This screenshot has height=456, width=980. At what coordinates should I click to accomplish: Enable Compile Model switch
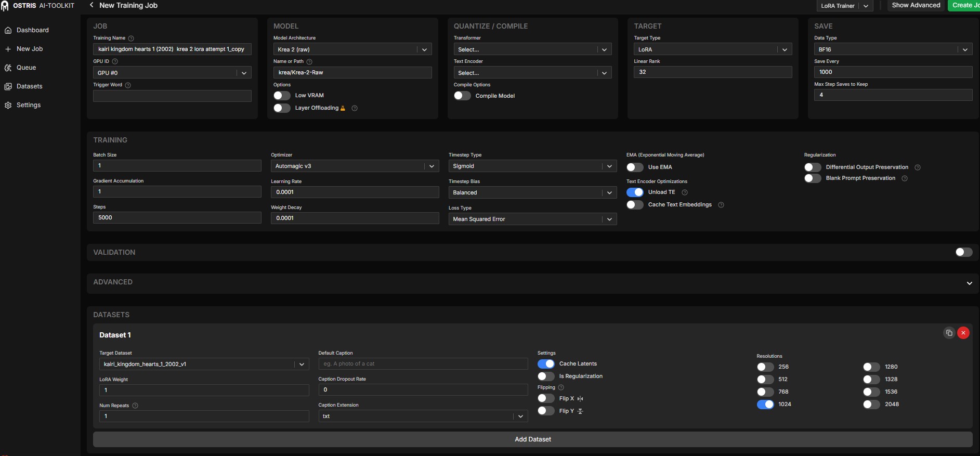(462, 96)
